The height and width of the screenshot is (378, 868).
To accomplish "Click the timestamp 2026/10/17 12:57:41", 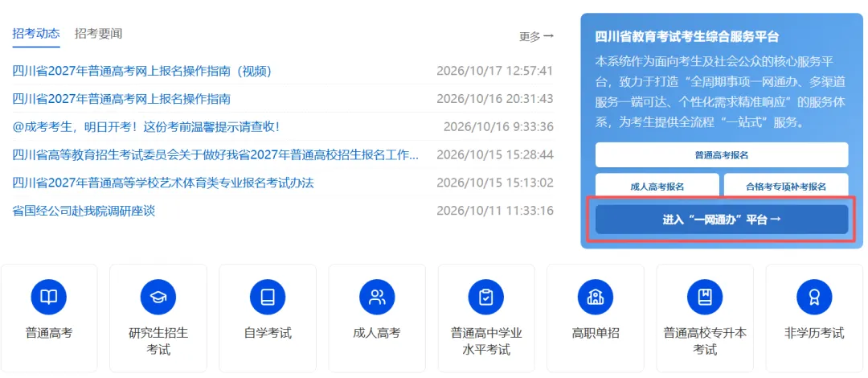I will click(495, 71).
